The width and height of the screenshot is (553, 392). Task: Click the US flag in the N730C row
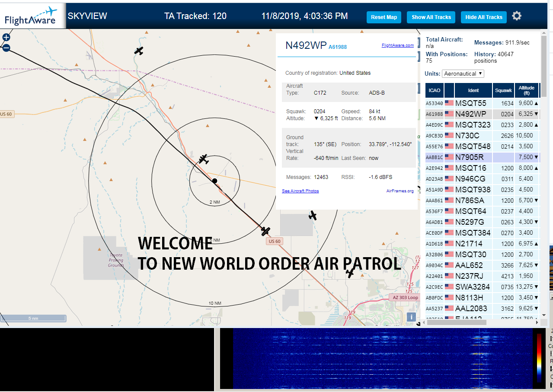point(449,136)
